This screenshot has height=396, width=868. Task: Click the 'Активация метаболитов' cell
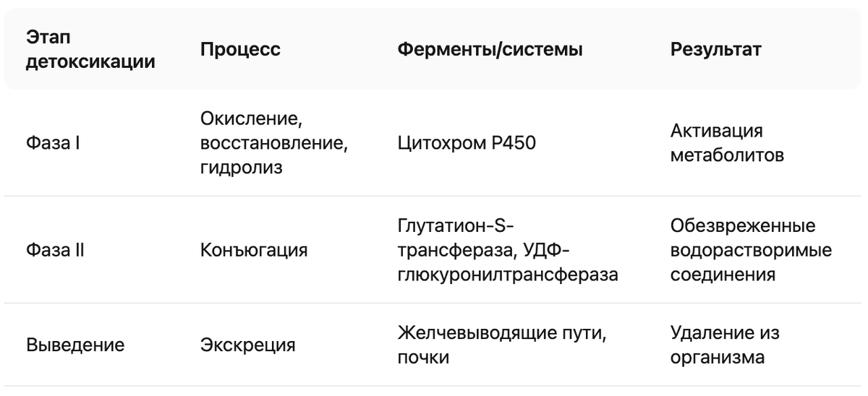(727, 142)
